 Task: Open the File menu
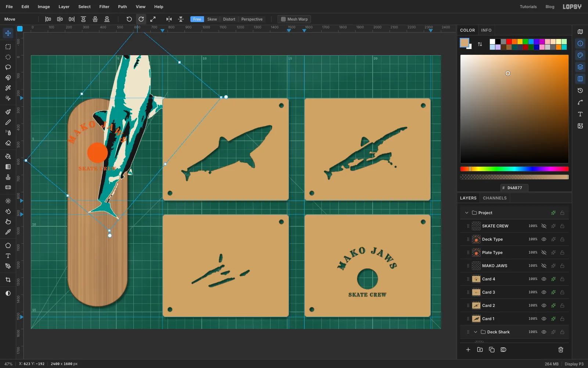tap(9, 7)
